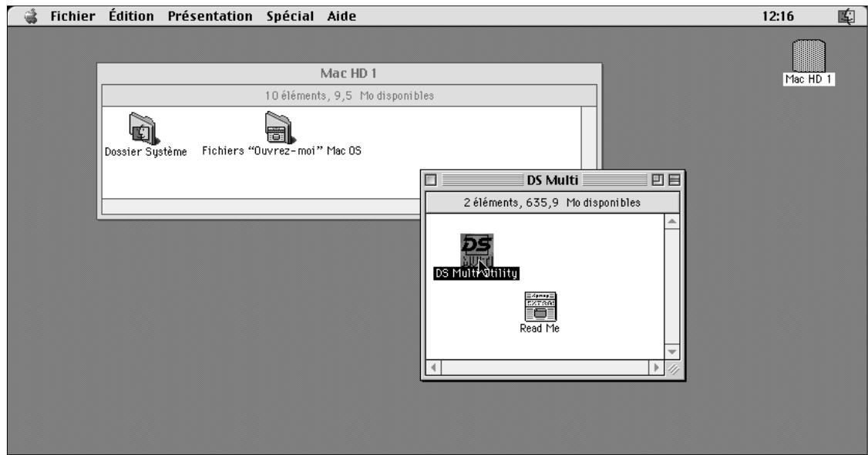This screenshot has width=868, height=455.
Task: Open the Aide menu
Action: point(341,16)
